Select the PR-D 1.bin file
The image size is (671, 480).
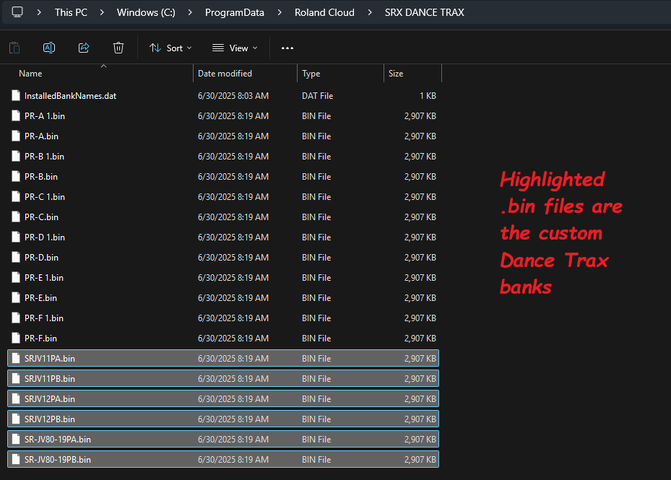click(223, 237)
